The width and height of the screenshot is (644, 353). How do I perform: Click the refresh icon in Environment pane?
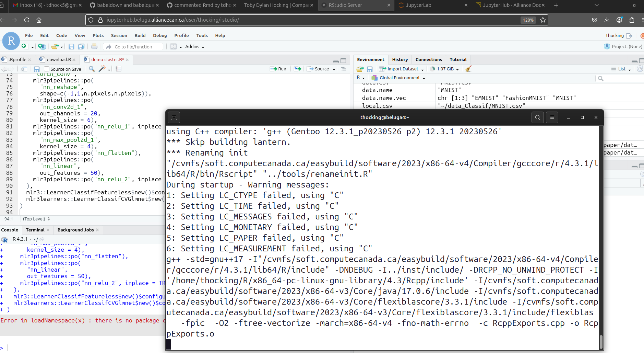(640, 69)
